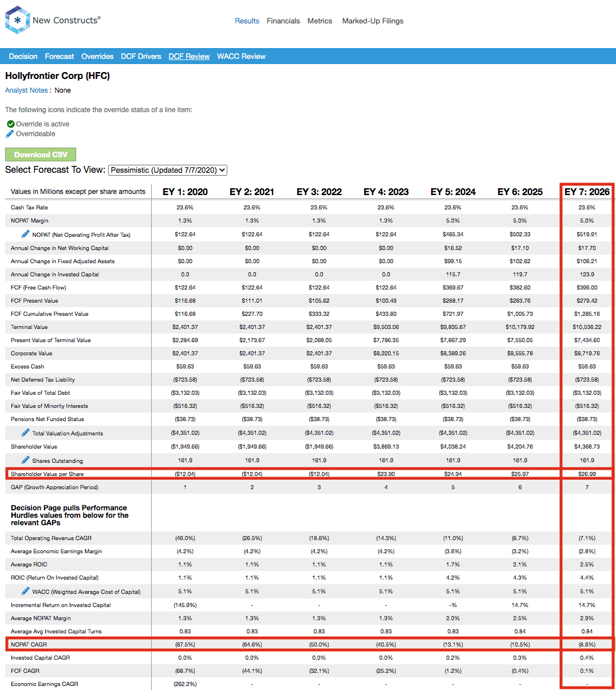
Task: Click the (262.2%) Economic Earnings CAGR cell
Action: point(185,684)
